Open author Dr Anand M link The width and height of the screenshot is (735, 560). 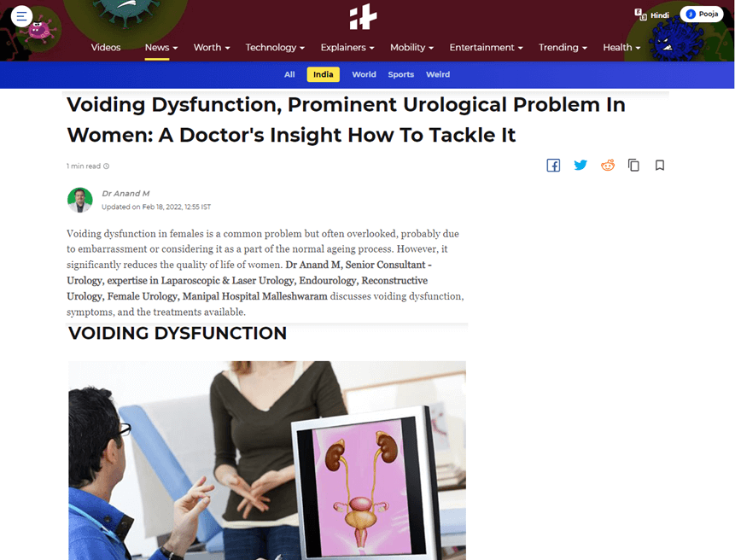[x=125, y=194]
